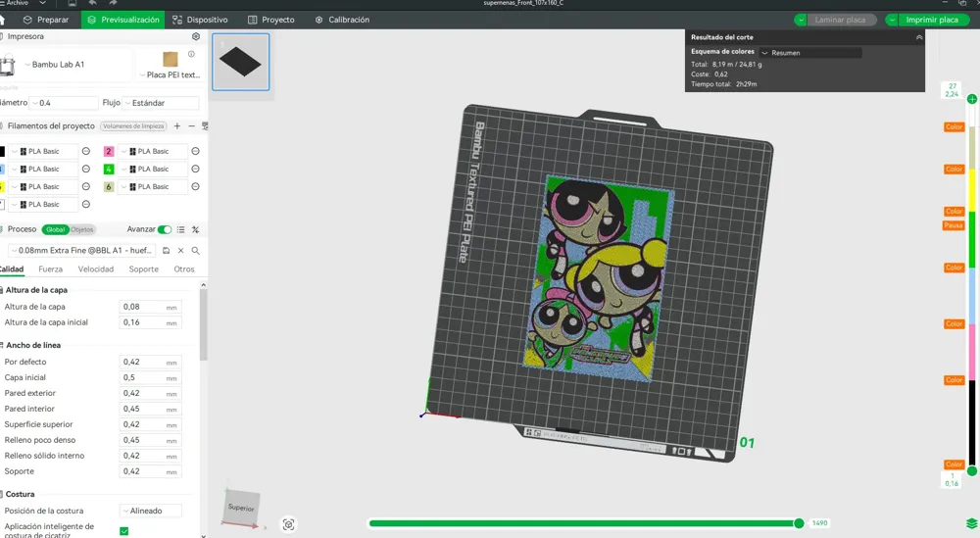The height and width of the screenshot is (538, 980).
Task: Open the Placa PEI plate type dropdown
Action: pos(170,75)
